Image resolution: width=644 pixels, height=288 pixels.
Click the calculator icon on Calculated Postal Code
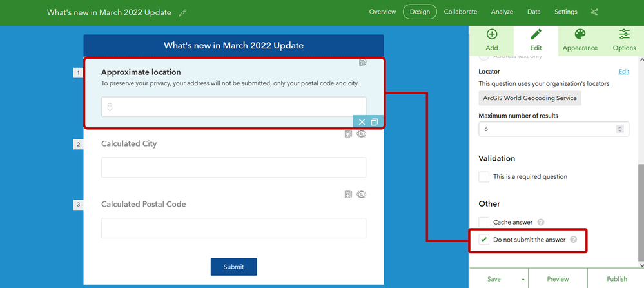point(348,194)
